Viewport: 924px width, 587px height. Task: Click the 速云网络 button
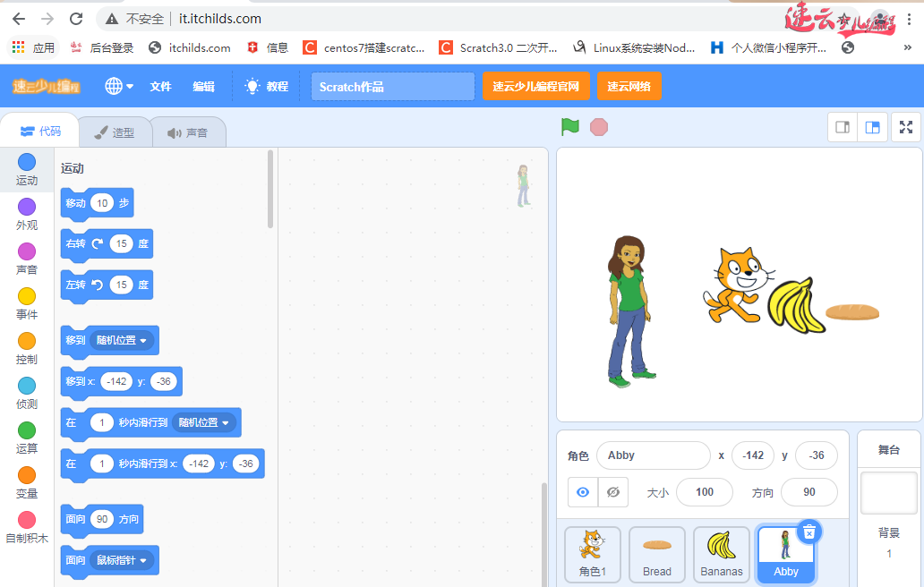(629, 87)
